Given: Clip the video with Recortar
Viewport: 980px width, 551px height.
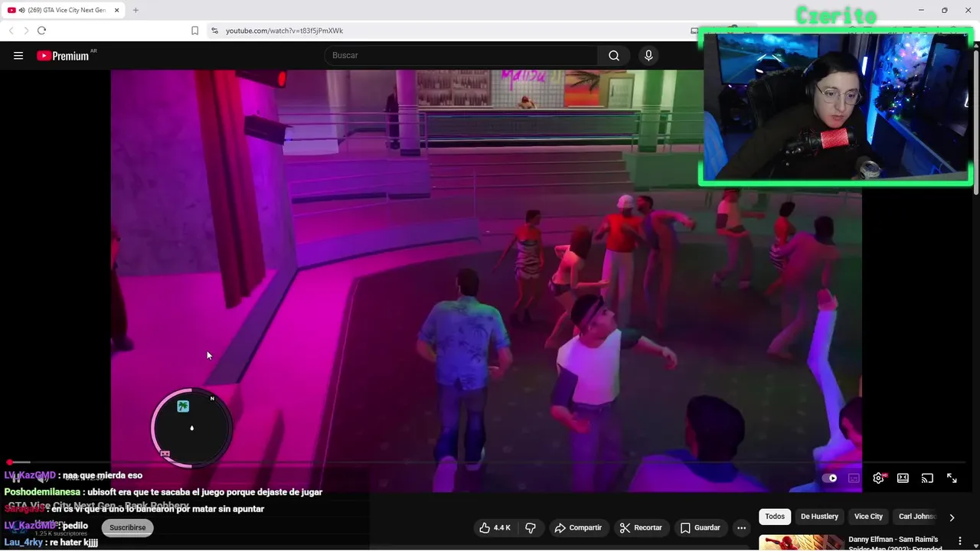Looking at the screenshot, I should coord(641,528).
